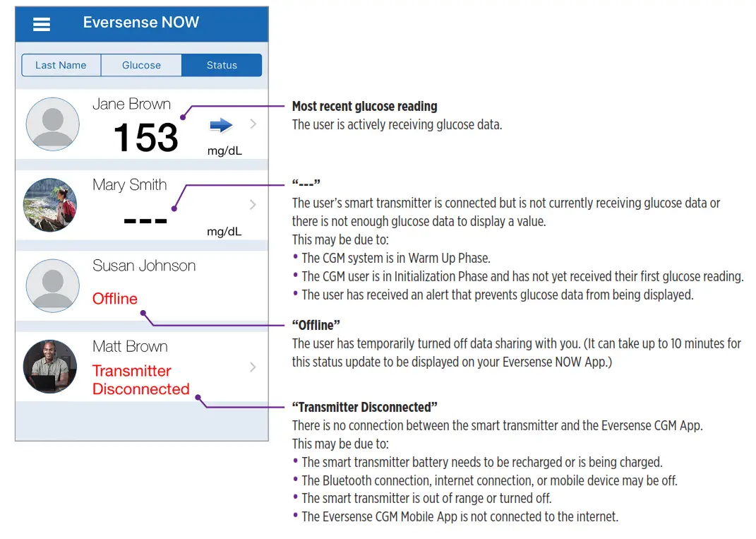Image resolution: width=756 pixels, height=539 pixels.
Task: Select the Jane Brown name label
Action: [131, 104]
